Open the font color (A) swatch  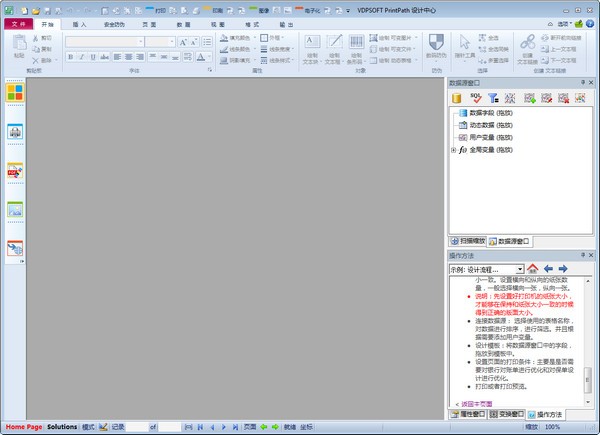[201, 57]
